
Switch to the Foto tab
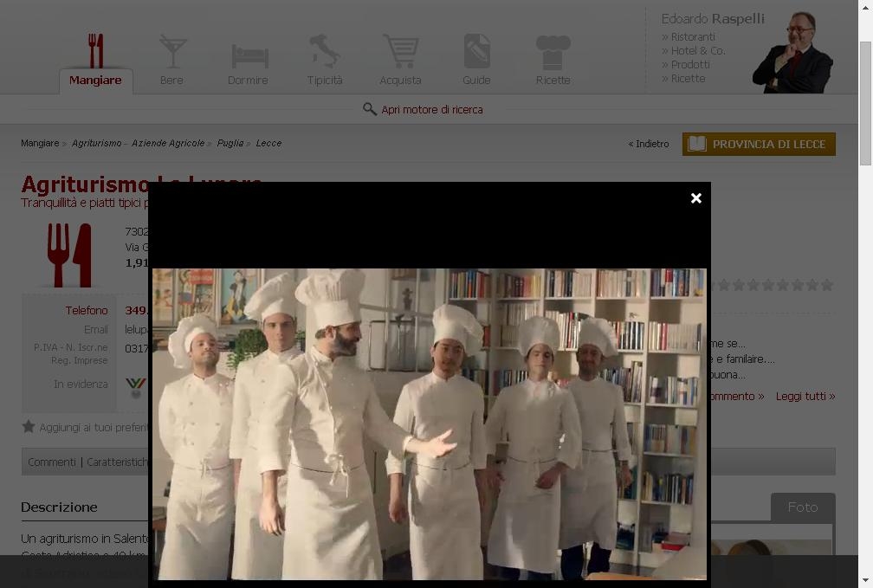coord(803,507)
